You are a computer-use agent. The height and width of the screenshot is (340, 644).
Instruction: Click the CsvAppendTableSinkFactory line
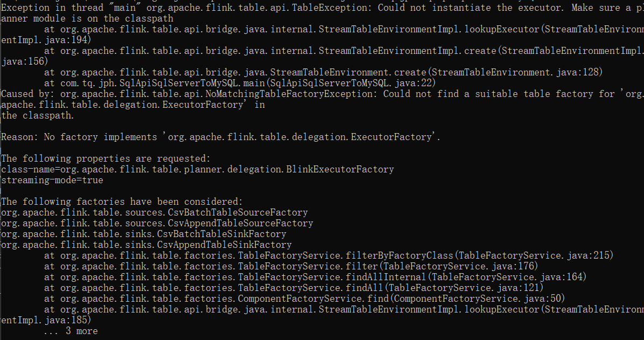tap(146, 245)
